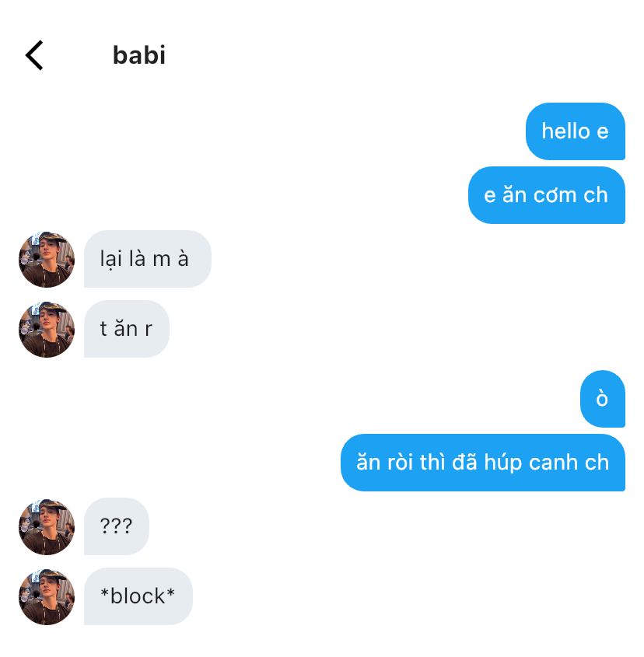644x657 pixels.
Task: Return to the message list via back chevron
Action: (34, 55)
